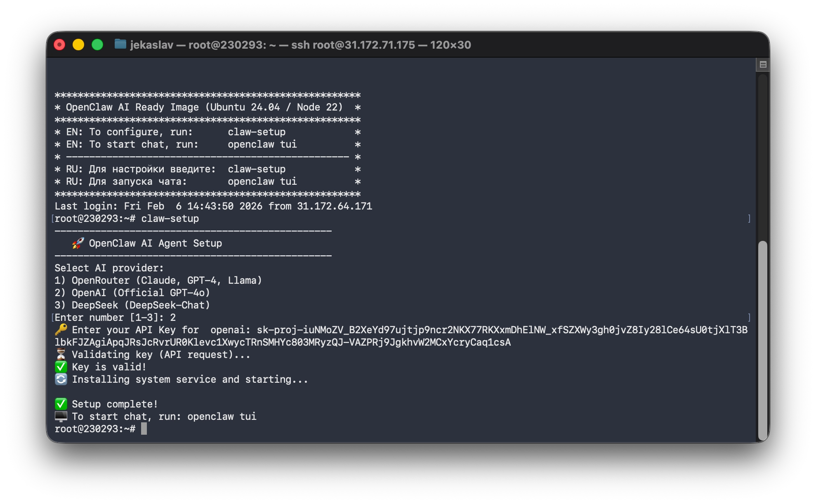Click the key emoji before Enter your API Key
The image size is (816, 504).
61,330
